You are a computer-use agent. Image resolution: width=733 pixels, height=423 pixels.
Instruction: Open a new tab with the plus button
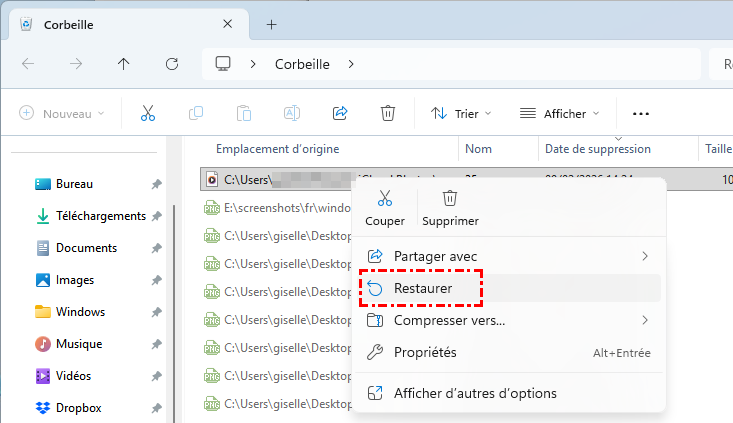click(271, 24)
